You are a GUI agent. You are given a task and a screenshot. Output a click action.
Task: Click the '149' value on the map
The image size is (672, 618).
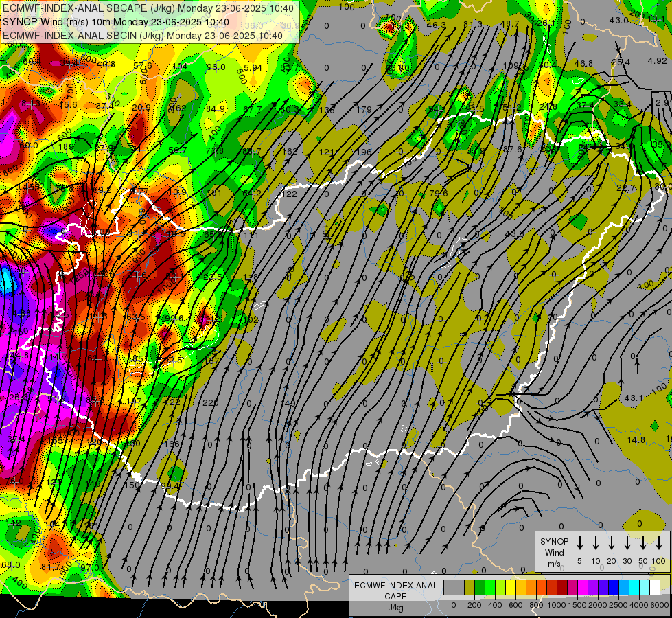pyautogui.click(x=288, y=403)
